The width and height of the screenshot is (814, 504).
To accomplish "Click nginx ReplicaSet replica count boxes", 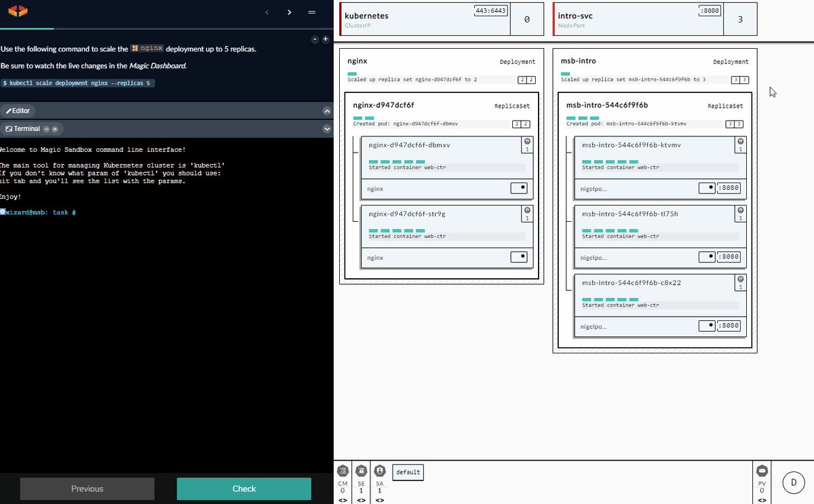I will (x=521, y=124).
